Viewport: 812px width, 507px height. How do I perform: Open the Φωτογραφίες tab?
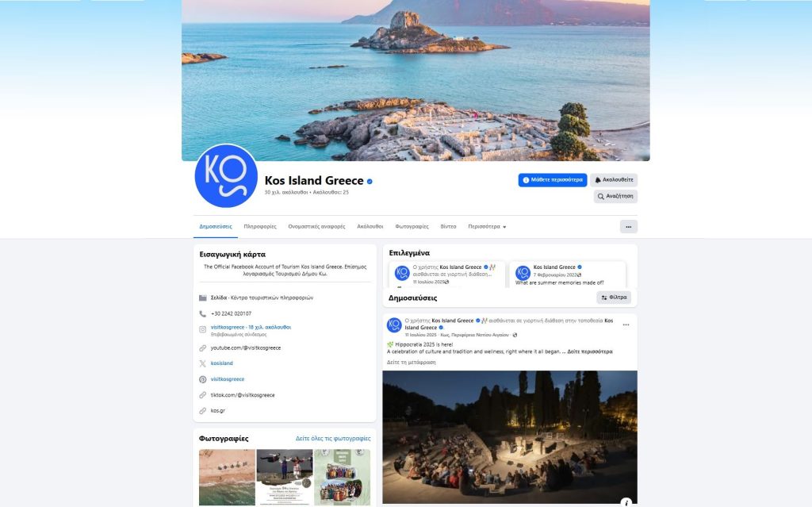412,227
